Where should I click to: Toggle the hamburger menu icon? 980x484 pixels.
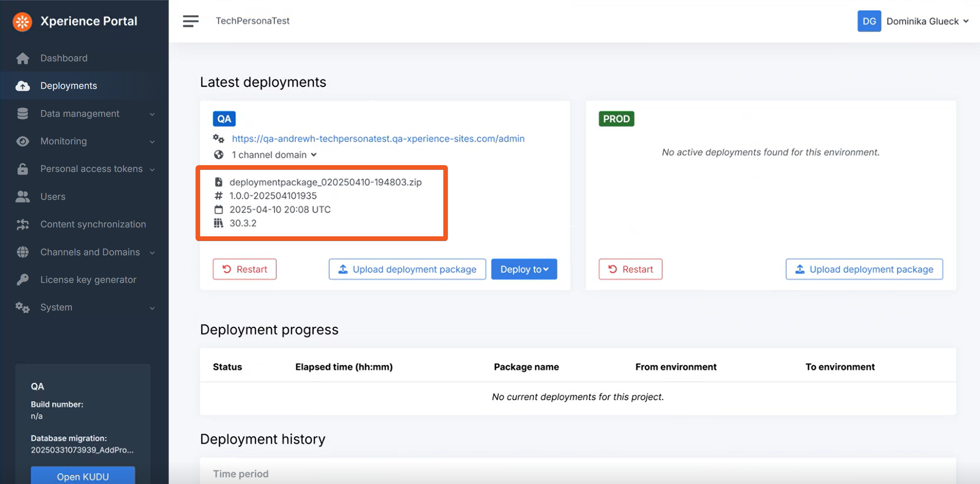coord(190,21)
